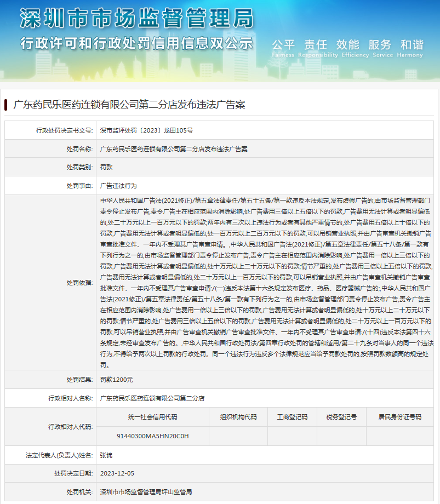
Task: Click the representative name 张锦
Action: pyautogui.click(x=106, y=455)
